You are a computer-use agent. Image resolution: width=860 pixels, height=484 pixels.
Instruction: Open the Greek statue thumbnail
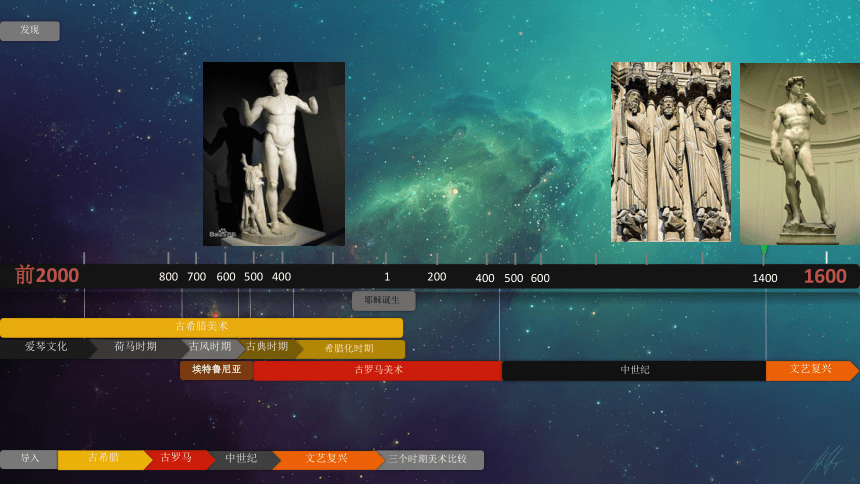[274, 154]
